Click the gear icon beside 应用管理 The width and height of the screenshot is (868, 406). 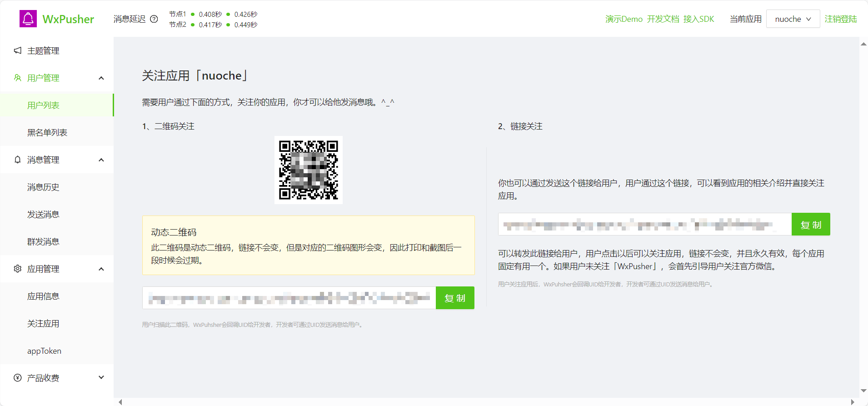coord(18,269)
